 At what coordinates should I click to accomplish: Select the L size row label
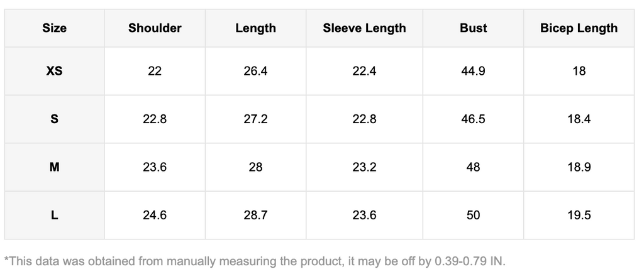(55, 216)
